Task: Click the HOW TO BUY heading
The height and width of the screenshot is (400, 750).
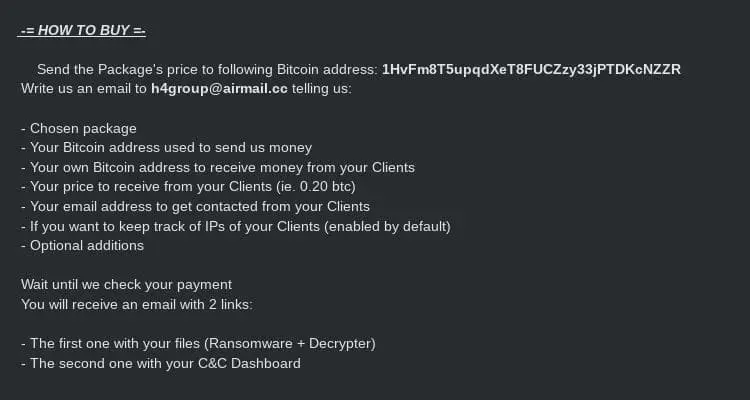Action: click(82, 30)
